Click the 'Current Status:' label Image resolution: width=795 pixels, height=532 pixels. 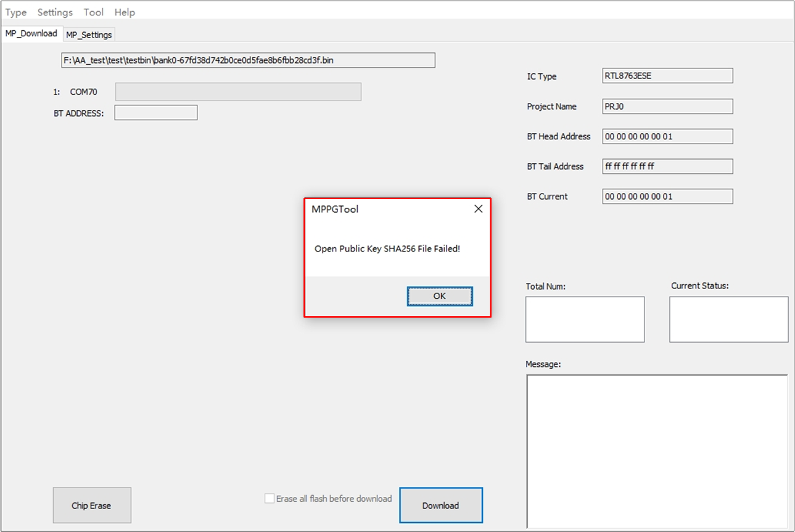(700, 286)
